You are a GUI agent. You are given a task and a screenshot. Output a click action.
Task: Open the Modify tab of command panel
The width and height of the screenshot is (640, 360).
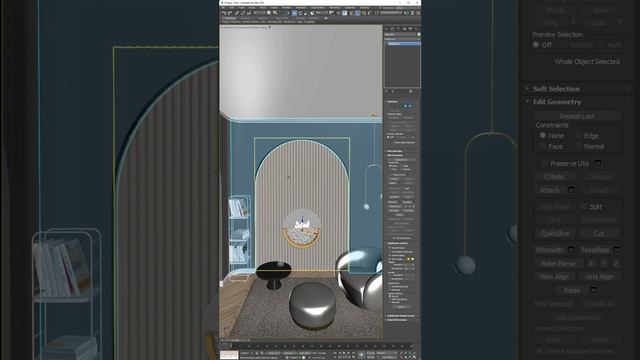coord(392,29)
